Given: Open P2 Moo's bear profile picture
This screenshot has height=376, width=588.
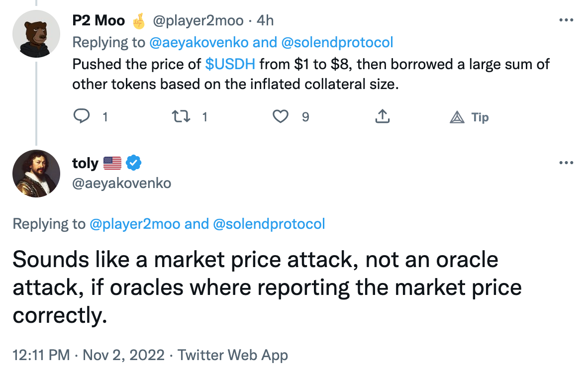Looking at the screenshot, I should click(36, 33).
